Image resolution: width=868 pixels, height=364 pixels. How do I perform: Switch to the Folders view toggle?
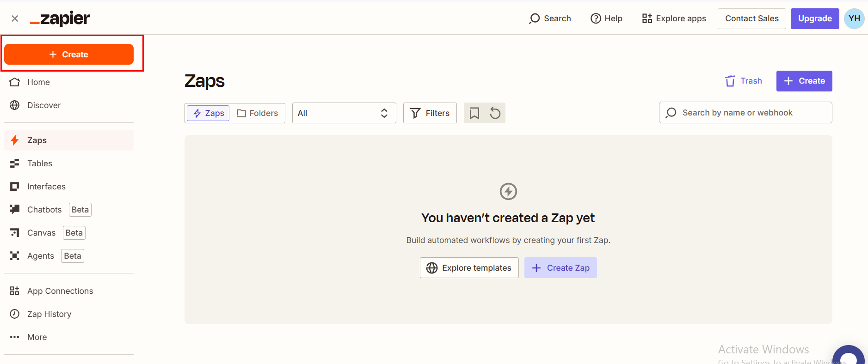click(258, 113)
